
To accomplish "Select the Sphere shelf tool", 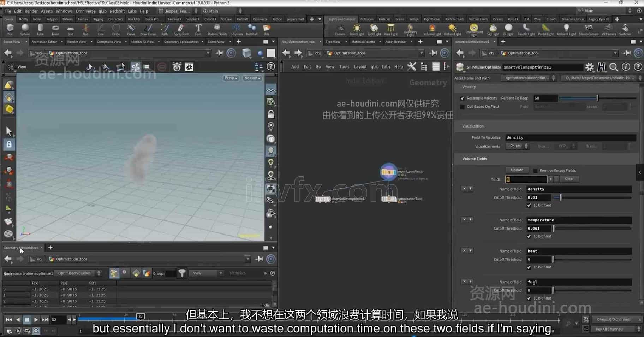I will pos(25,30).
